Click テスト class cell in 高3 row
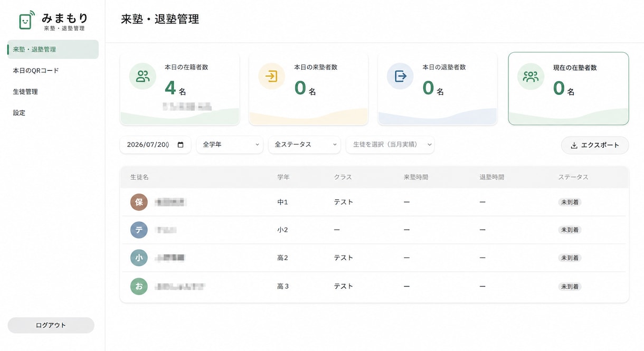Screen dimensions: 644x351 [344, 286]
